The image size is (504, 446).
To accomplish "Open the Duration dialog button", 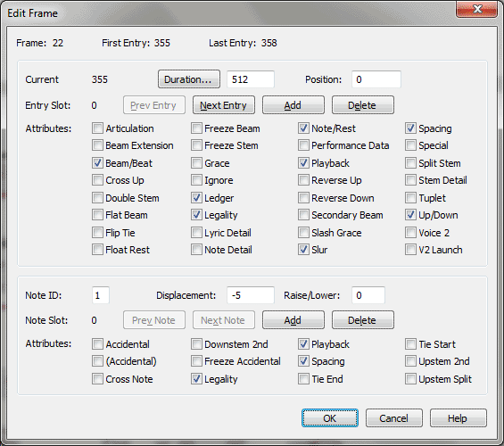I will click(x=189, y=79).
